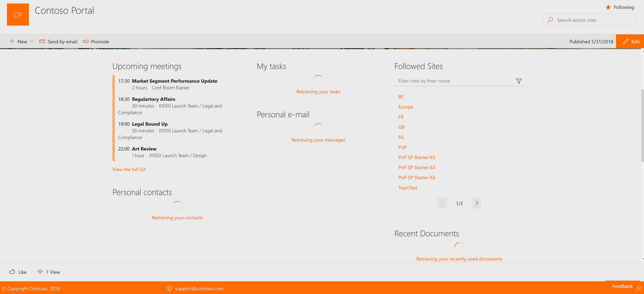The height and width of the screenshot is (294, 644).
Task: Expand the New dropdown chevron
Action: point(32,41)
